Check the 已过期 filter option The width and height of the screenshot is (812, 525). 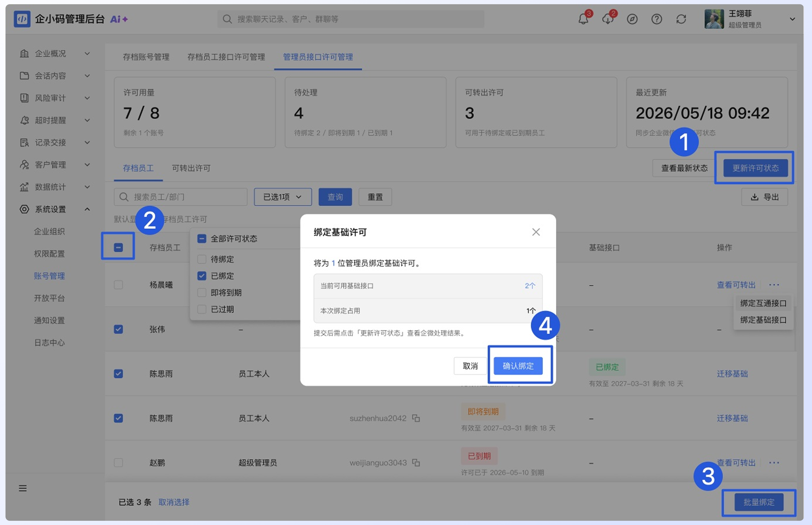[202, 309]
